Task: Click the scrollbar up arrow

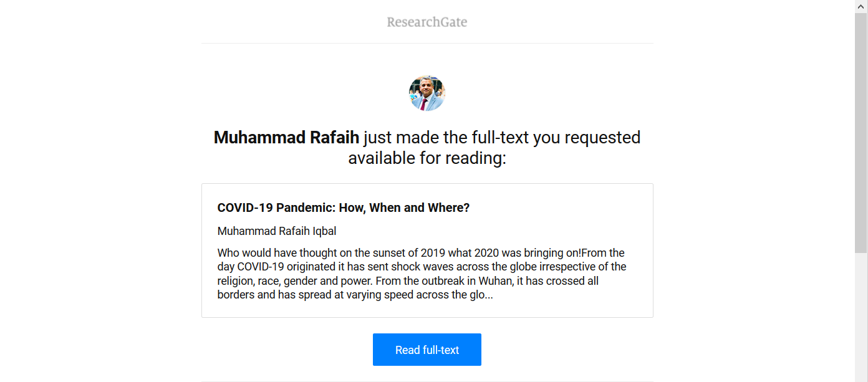Action: point(861,6)
